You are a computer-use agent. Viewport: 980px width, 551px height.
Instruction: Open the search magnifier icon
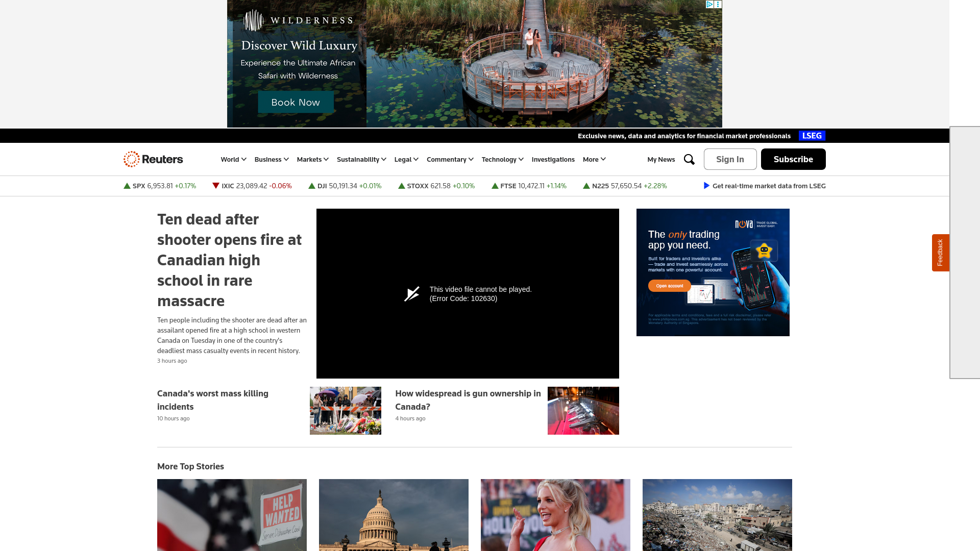689,159
